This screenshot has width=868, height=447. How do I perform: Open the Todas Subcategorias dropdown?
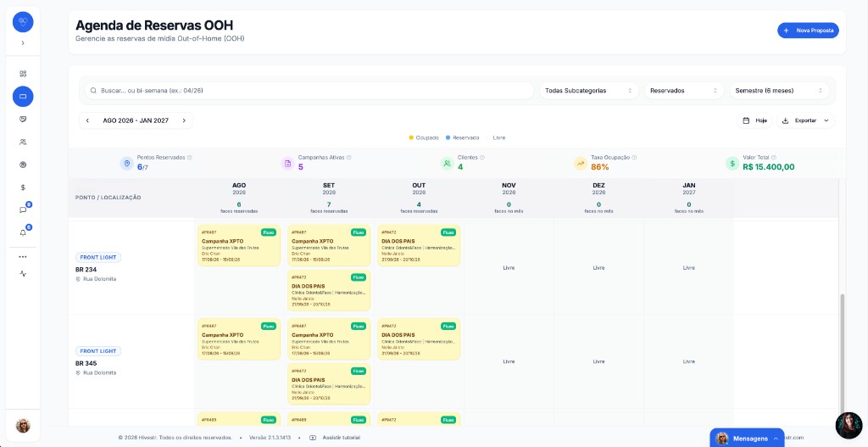click(x=589, y=90)
